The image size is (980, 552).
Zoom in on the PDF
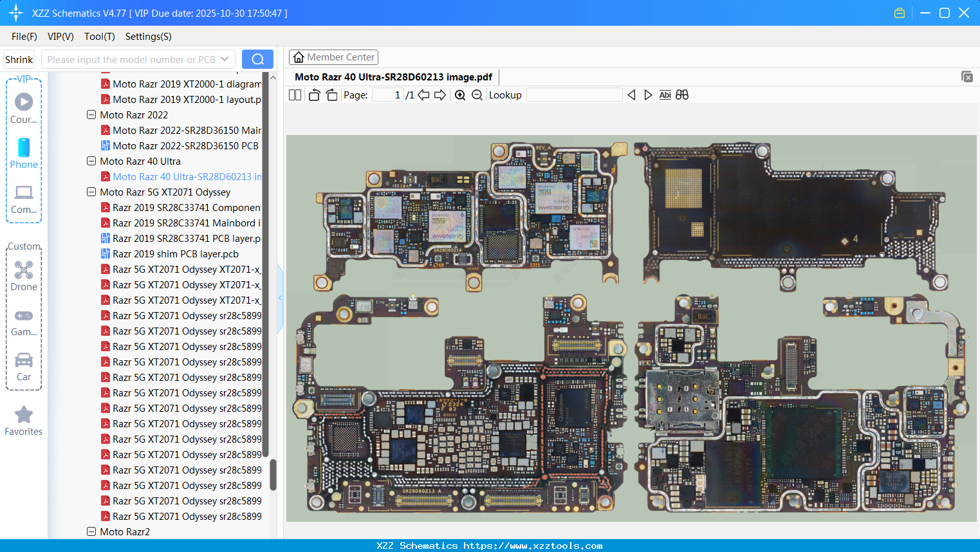(x=460, y=95)
